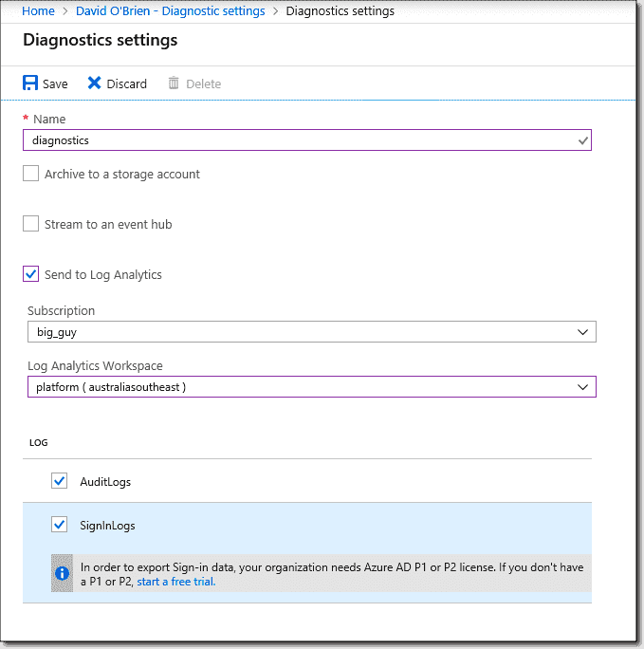Follow the start a free trial link

(176, 582)
